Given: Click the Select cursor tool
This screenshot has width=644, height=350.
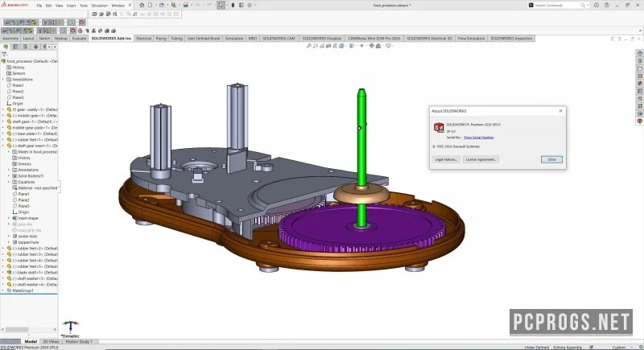Looking at the screenshot, I should pos(221,5).
